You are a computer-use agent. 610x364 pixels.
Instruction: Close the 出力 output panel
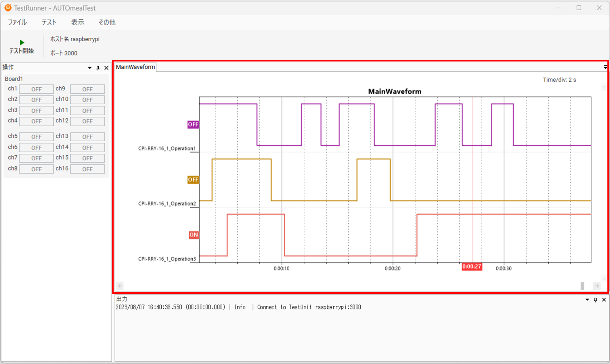coord(604,300)
